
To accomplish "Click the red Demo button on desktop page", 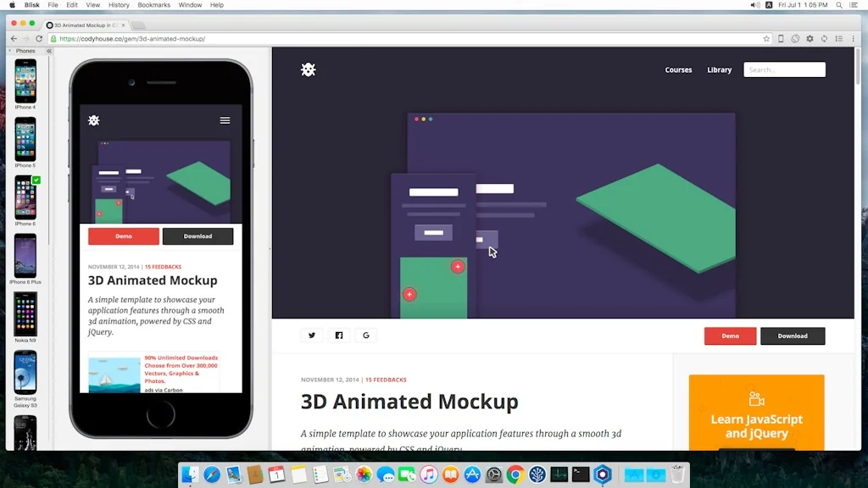I will tap(730, 336).
